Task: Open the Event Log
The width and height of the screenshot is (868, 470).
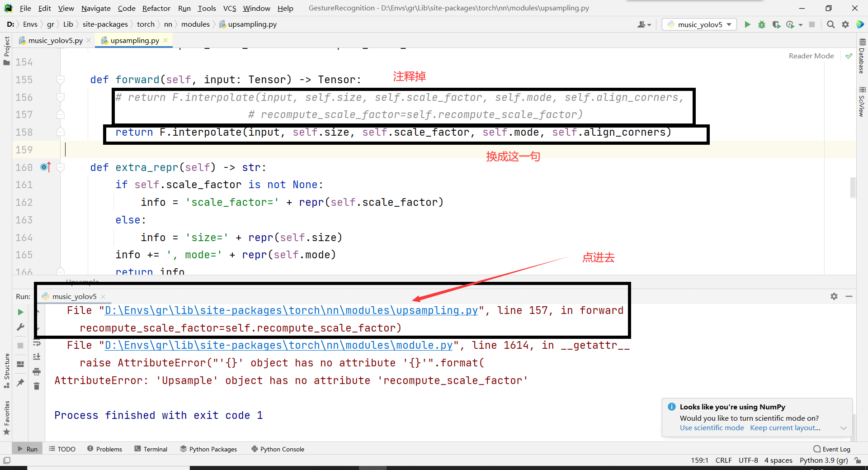Action: [x=832, y=449]
